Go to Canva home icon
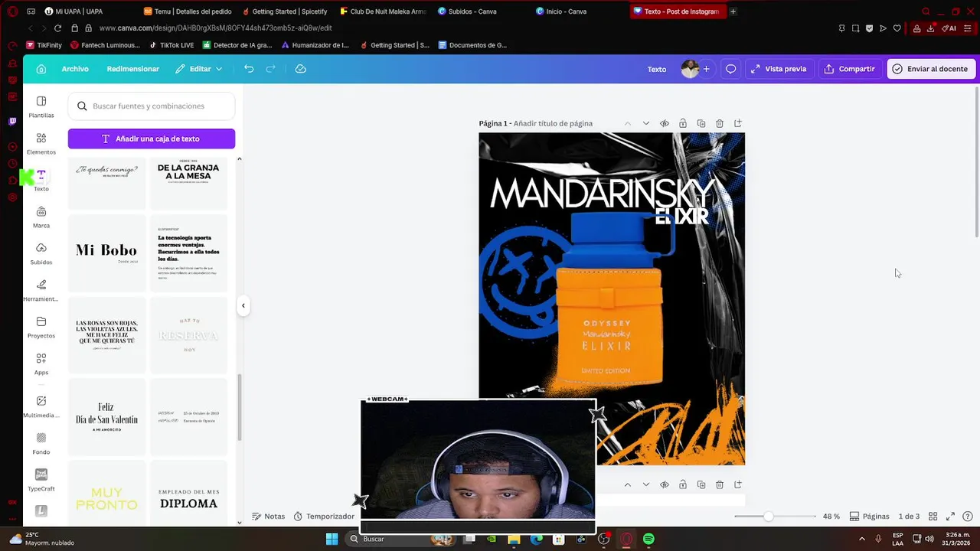Image resolution: width=980 pixels, height=551 pixels. coord(41,69)
